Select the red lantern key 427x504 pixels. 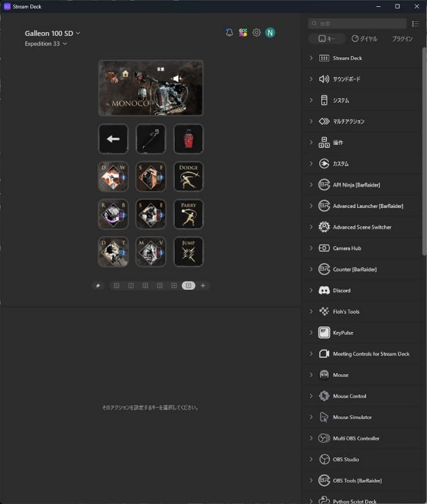point(189,139)
